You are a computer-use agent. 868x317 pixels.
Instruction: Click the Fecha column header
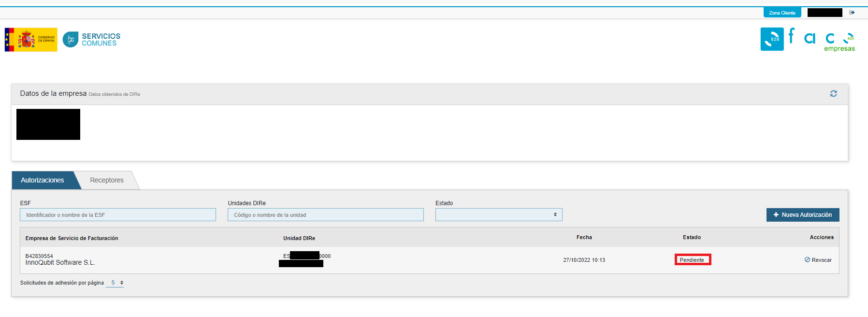584,237
